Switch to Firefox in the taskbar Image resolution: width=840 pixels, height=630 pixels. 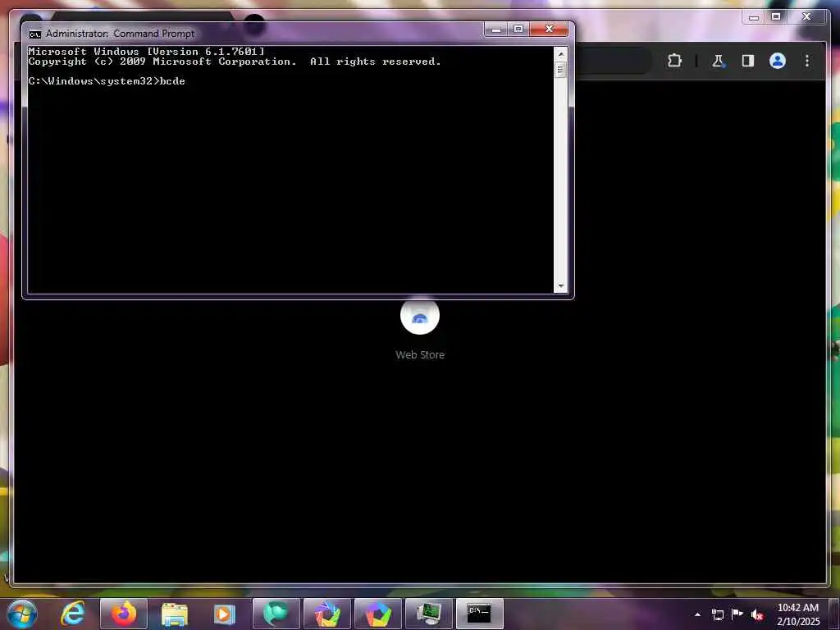pyautogui.click(x=124, y=614)
